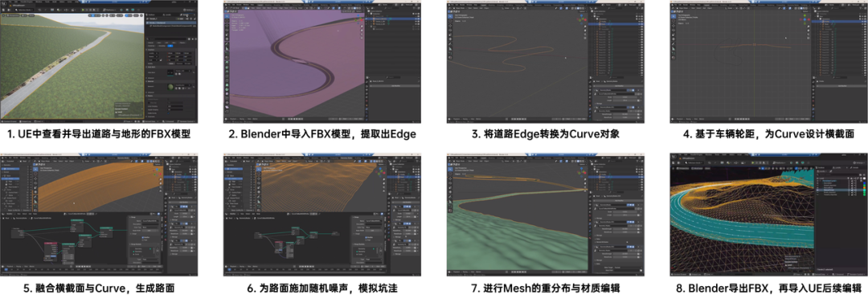This screenshot has height=295, width=868.
Task: Select the Select Box tool in step 2 Blender
Action: click(227, 16)
